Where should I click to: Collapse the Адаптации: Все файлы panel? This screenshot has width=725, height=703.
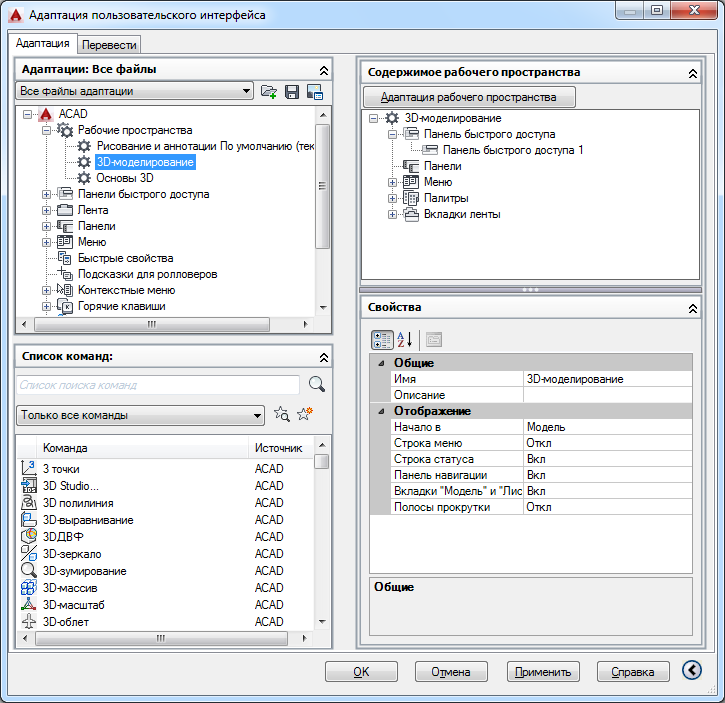pyautogui.click(x=324, y=70)
